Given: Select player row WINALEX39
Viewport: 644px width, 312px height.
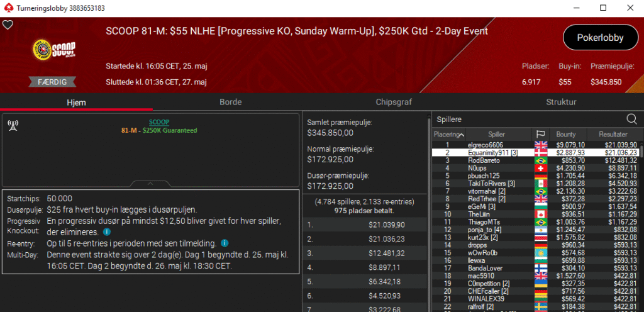Looking at the screenshot, I should pos(536,299).
